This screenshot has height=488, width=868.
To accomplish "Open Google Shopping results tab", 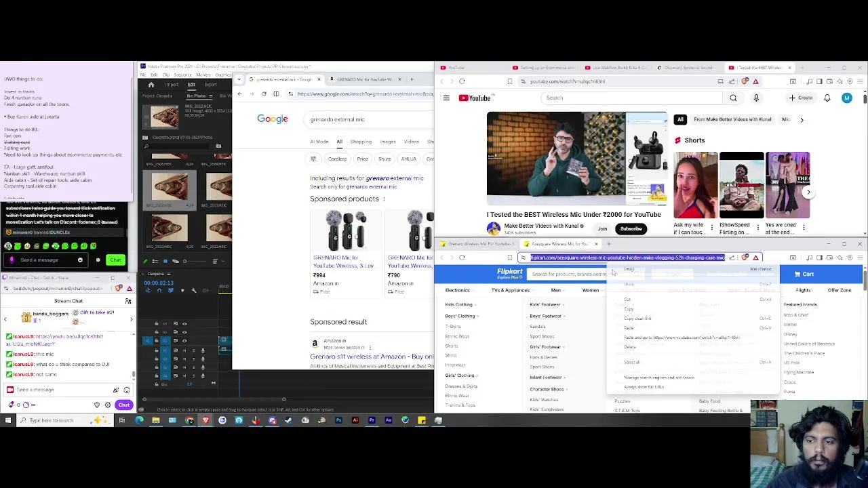I will (x=361, y=142).
